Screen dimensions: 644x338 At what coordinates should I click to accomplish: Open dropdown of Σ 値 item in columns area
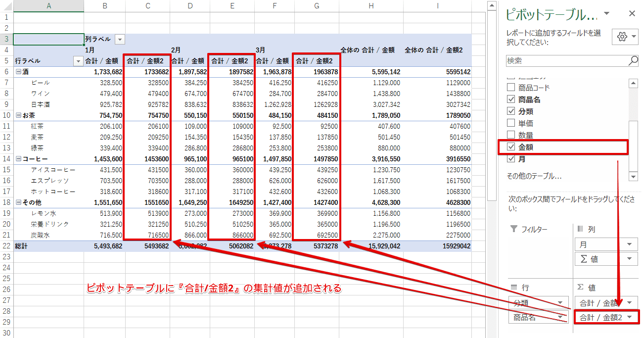tap(629, 258)
